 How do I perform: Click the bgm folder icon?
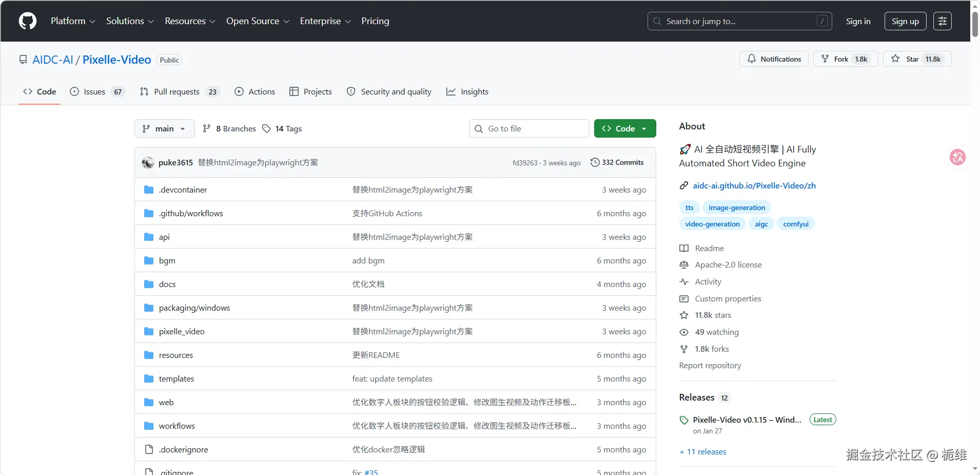149,260
